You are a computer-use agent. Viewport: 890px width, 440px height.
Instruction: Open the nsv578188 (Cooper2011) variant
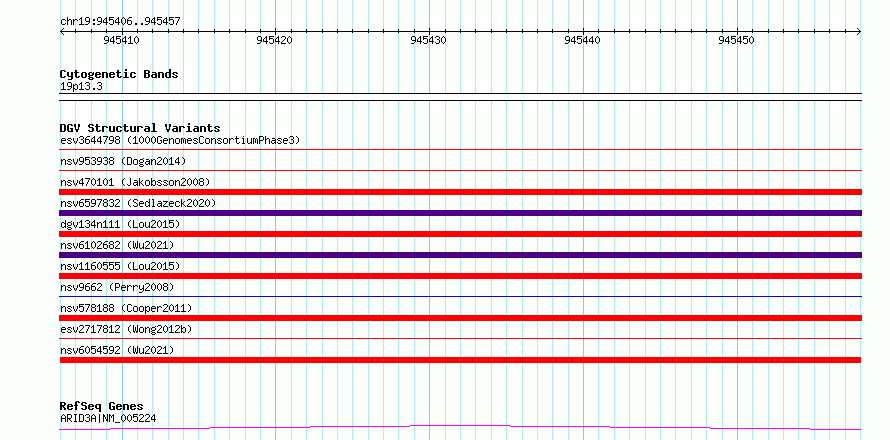pyautogui.click(x=126, y=308)
